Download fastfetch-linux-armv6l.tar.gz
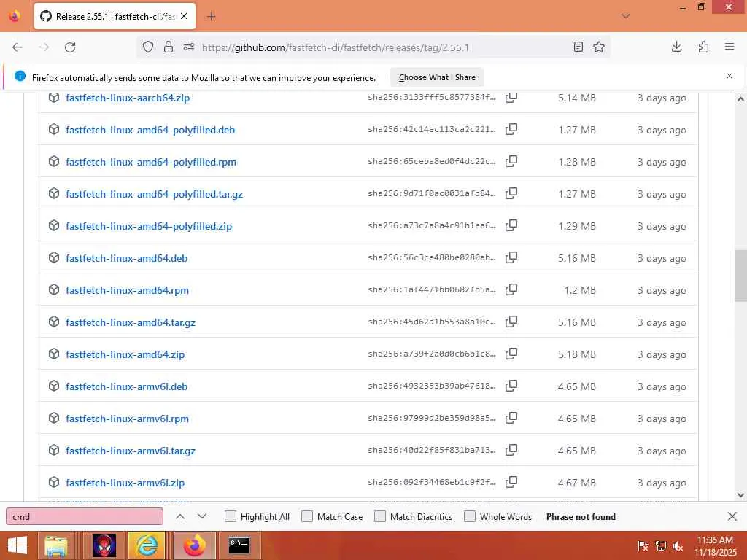 (131, 451)
